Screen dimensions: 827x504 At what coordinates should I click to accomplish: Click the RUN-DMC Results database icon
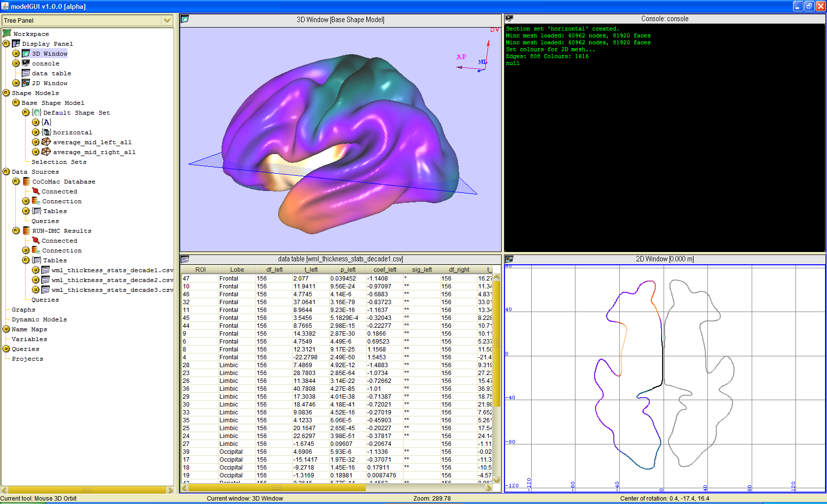tap(26, 231)
